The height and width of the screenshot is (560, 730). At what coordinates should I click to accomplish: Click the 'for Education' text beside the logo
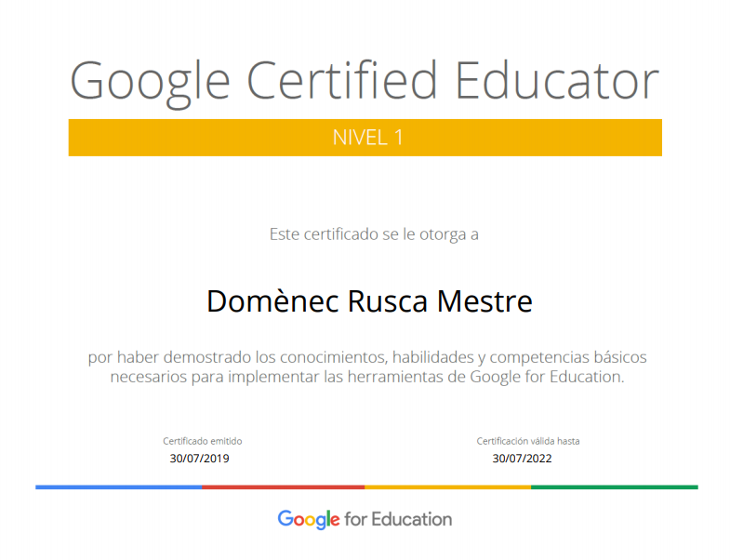(x=398, y=519)
